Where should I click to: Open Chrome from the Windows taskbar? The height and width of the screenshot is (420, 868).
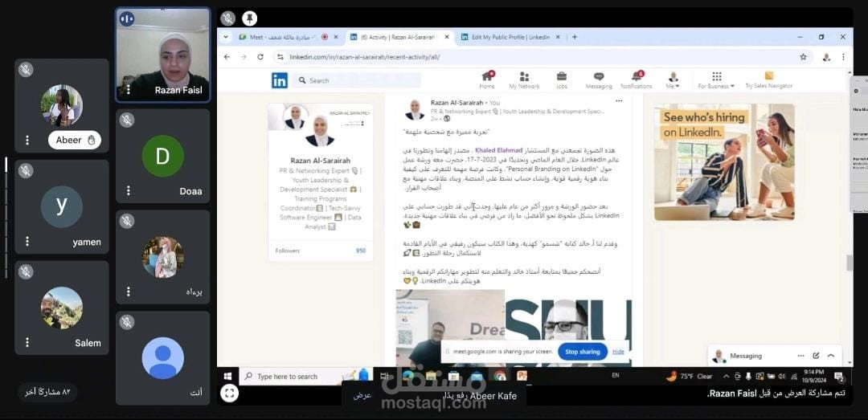(x=500, y=377)
